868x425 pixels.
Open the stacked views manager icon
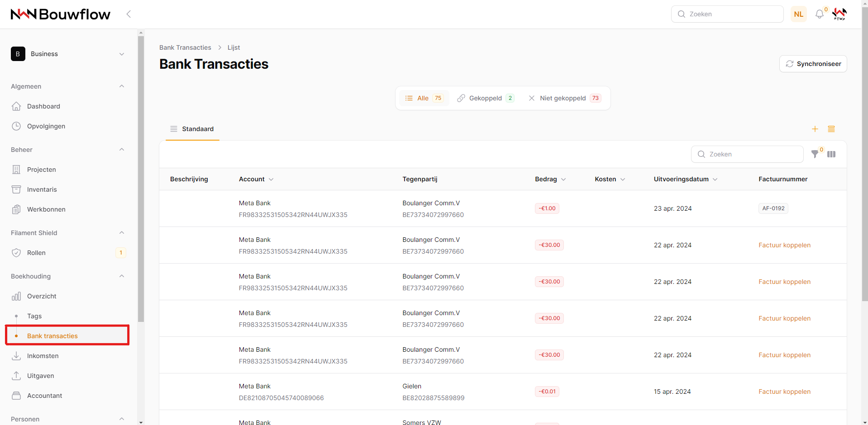pos(831,129)
